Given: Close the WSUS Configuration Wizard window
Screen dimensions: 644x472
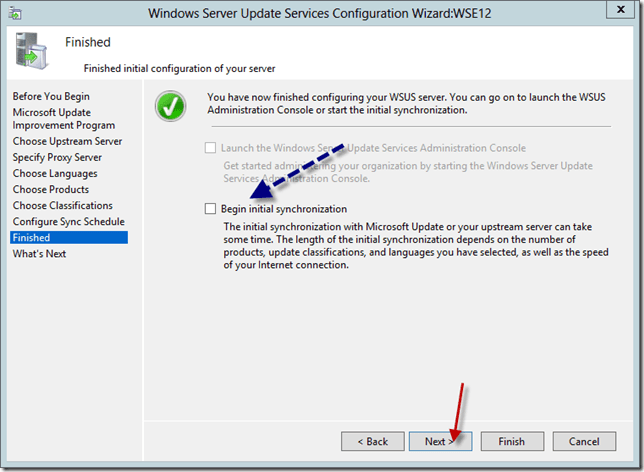Looking at the screenshot, I should click(x=621, y=9).
